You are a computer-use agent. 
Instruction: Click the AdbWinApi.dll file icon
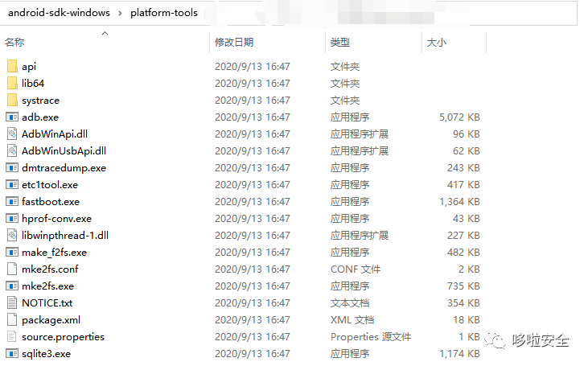(12, 134)
